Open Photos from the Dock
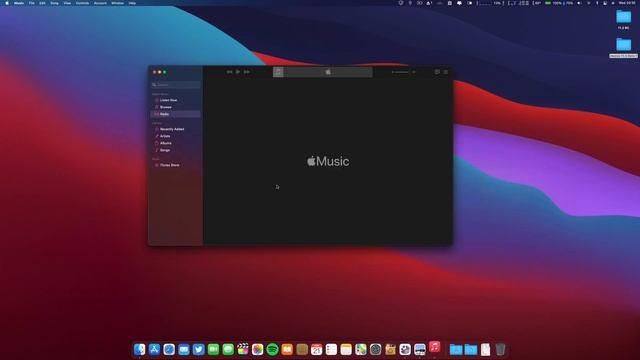Screen dimensions: 640x360 pos(258,349)
